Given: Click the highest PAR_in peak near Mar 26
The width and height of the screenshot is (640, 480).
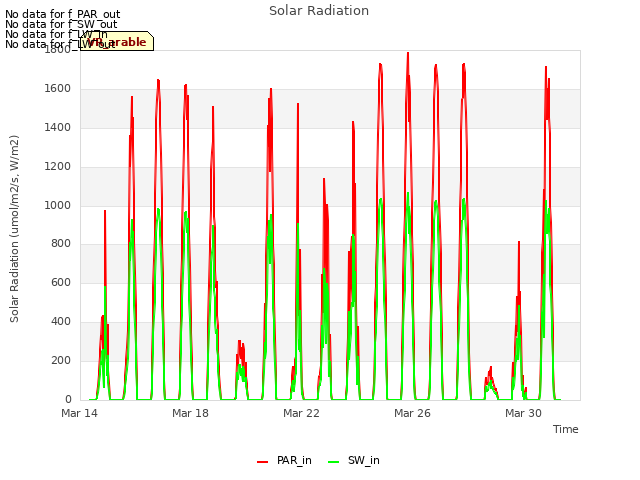Looking at the screenshot, I should [x=408, y=53].
